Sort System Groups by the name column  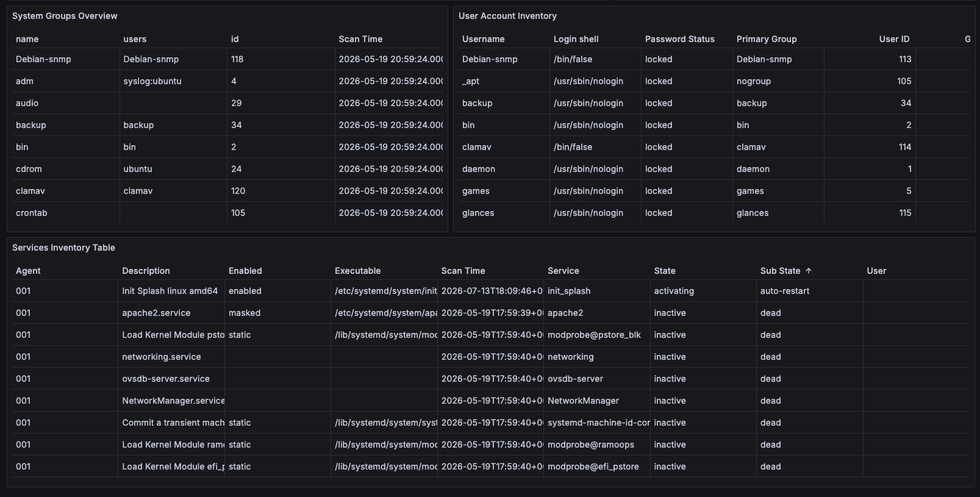(27, 39)
